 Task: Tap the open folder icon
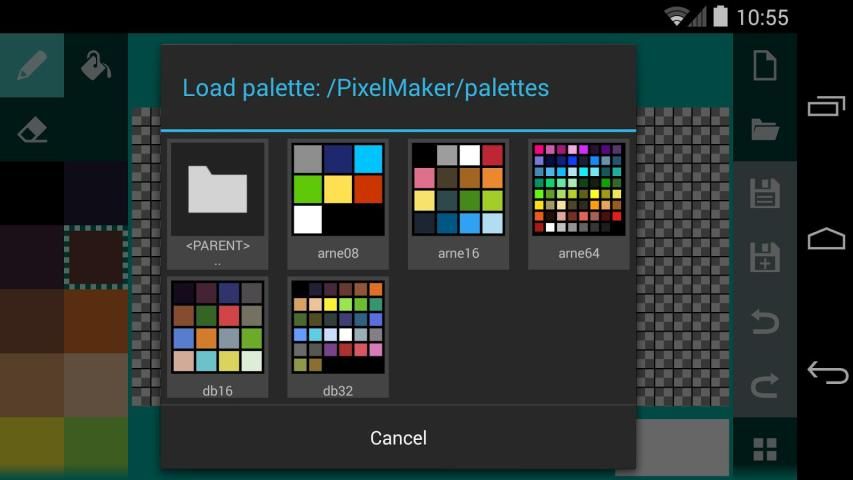(765, 130)
